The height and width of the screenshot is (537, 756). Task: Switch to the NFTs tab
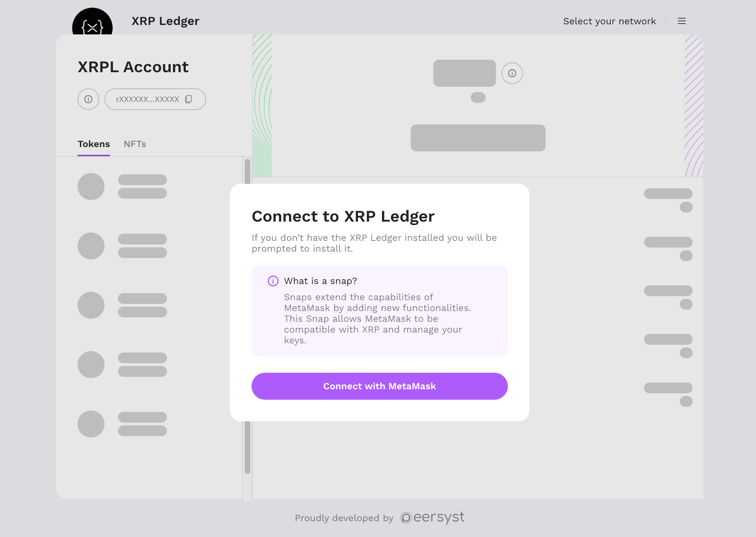click(135, 144)
